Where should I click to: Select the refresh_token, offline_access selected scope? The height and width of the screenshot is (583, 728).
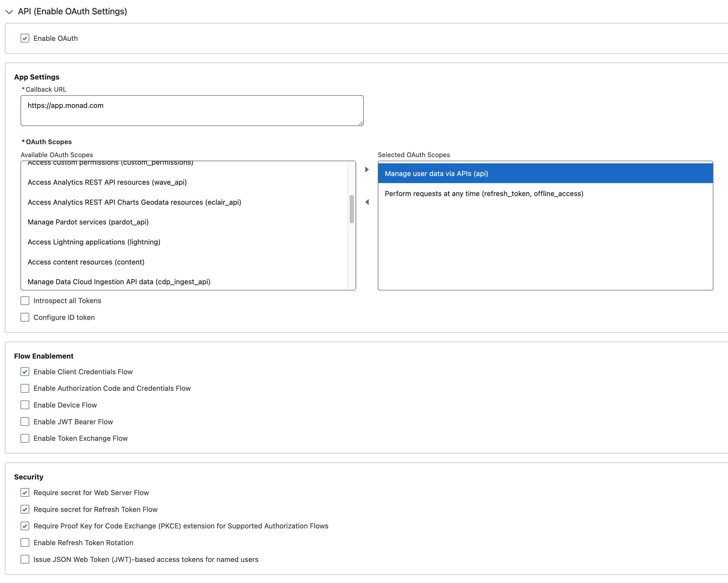pyautogui.click(x=484, y=194)
